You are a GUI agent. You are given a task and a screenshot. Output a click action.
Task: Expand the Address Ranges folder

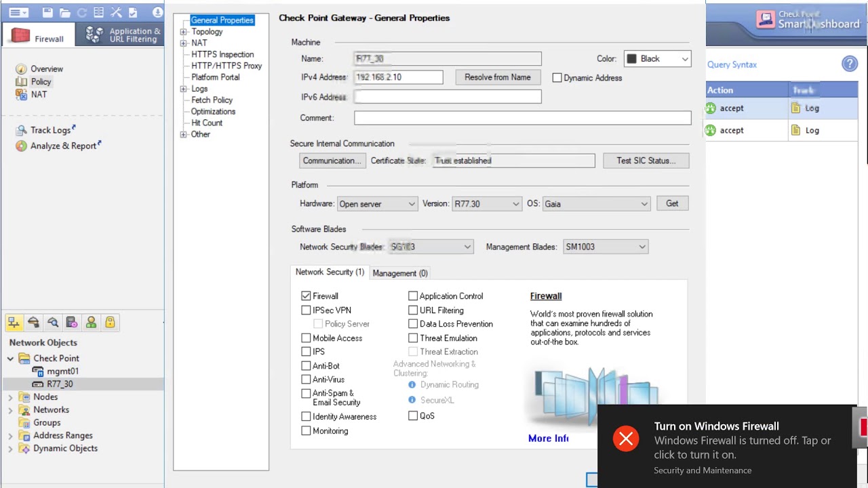pos(10,436)
